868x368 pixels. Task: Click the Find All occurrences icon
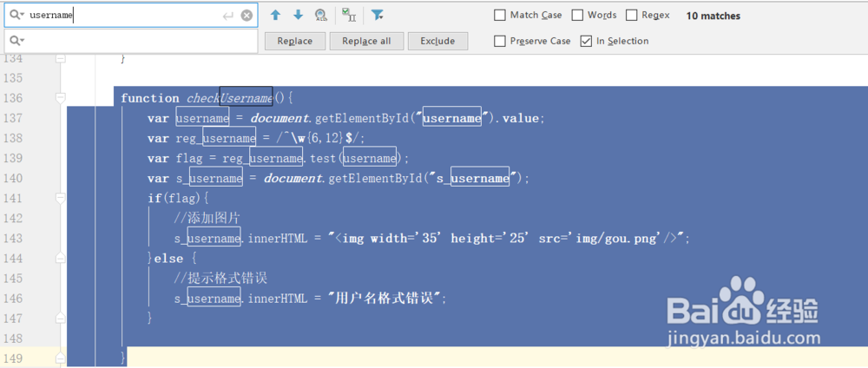[x=321, y=15]
